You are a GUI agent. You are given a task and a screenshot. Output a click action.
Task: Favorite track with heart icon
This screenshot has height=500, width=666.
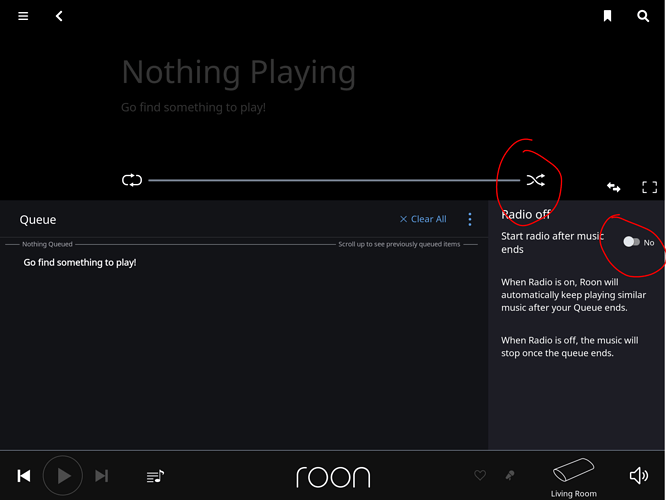tap(480, 475)
